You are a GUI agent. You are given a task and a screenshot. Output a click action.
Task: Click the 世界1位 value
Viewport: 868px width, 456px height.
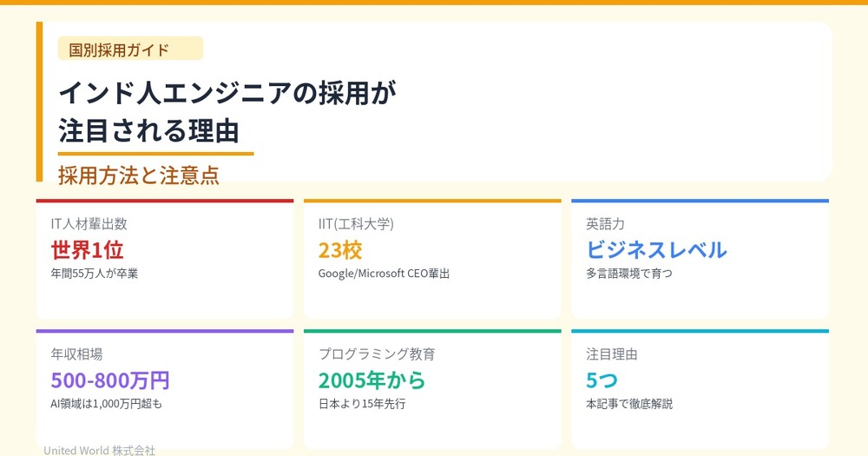coord(88,250)
